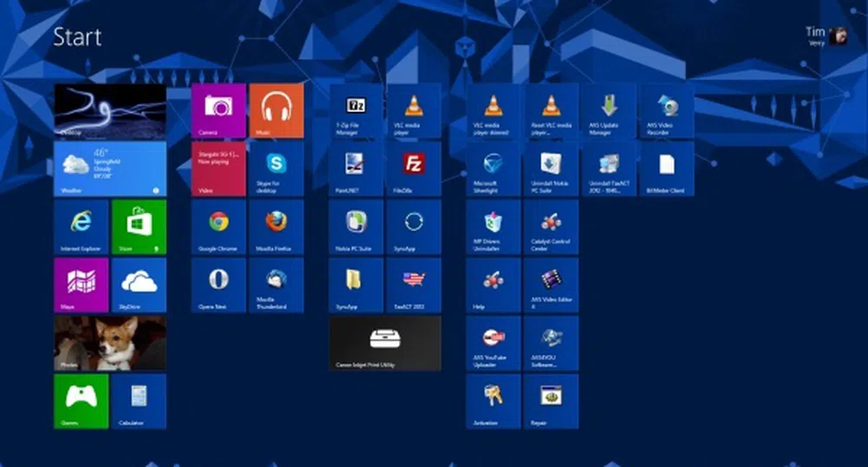Open the magenta Camera tile
868x467 pixels.
(219, 111)
